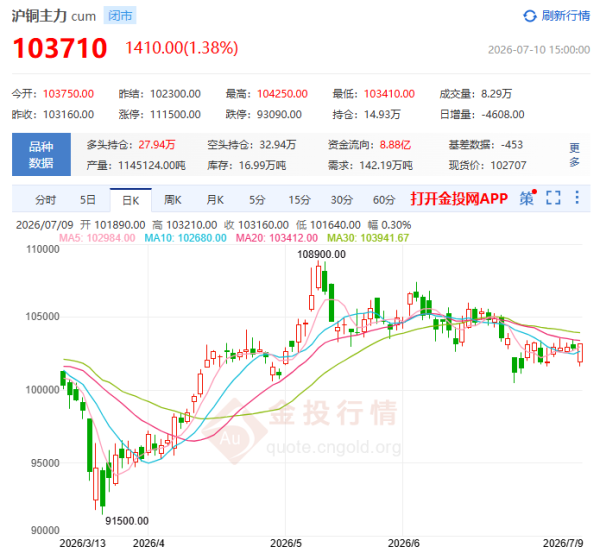Image resolution: width=600 pixels, height=547 pixels.
Task: Click 涨停 value 111500.00
Action: [x=175, y=114]
